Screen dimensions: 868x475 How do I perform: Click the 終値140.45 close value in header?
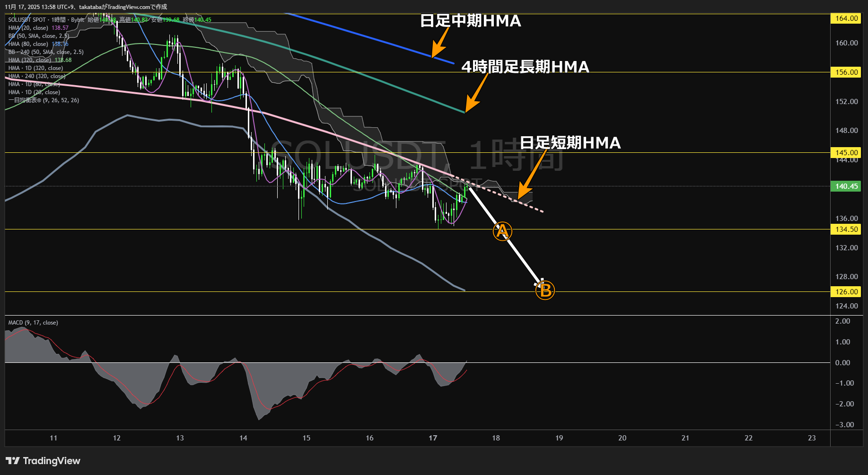(197, 20)
